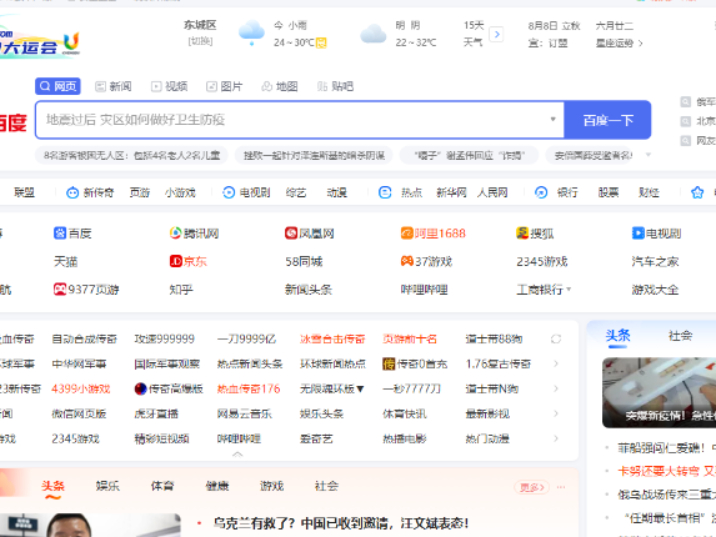This screenshot has height=537, width=716.
Task: Expand the row ending with 最新影视
Action: [556, 414]
